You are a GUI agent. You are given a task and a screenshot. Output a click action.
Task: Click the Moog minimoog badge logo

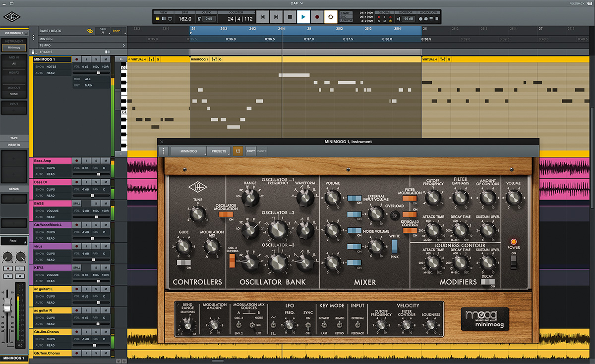[x=484, y=319]
